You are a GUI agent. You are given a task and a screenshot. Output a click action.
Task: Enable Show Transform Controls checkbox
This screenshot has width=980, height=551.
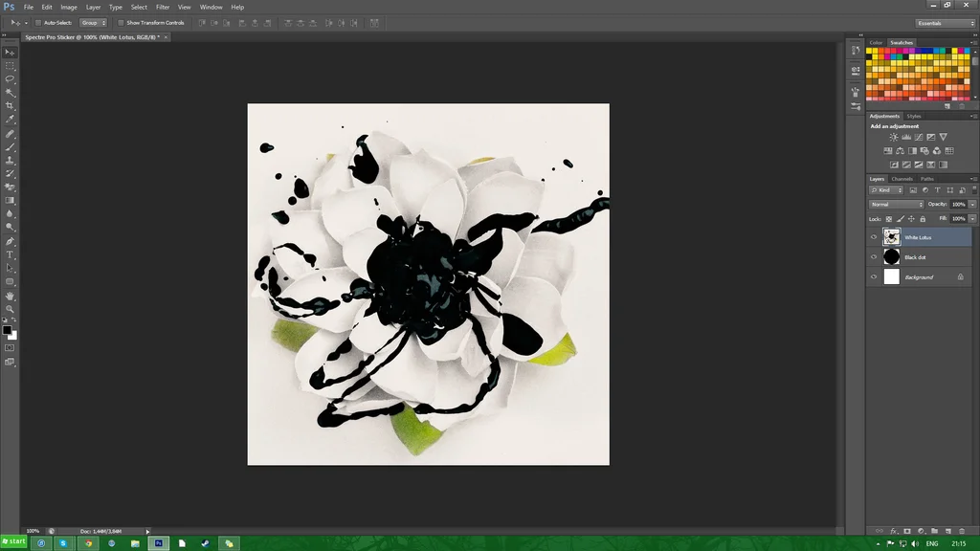click(121, 23)
